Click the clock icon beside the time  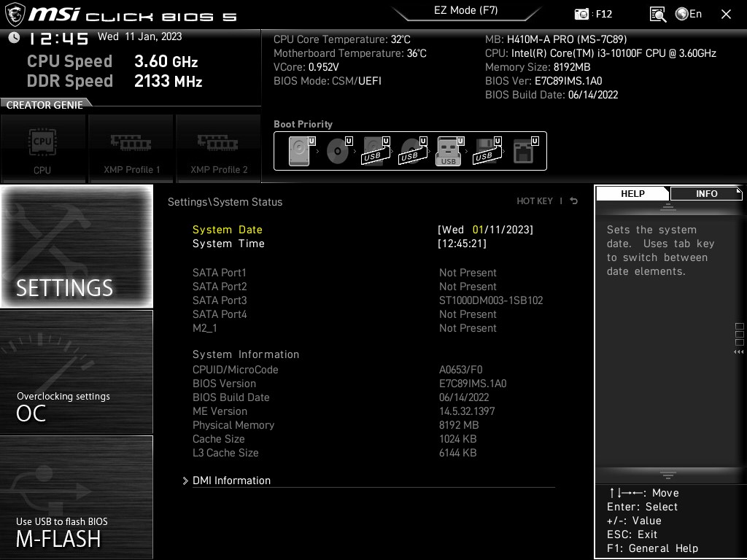tap(15, 38)
